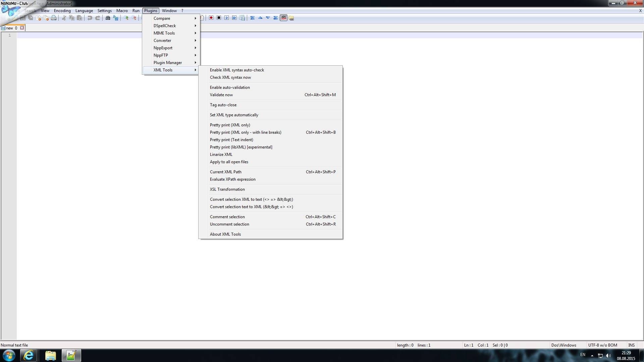
Task: Choose Evaluate XPath expression
Action: (270, 179)
